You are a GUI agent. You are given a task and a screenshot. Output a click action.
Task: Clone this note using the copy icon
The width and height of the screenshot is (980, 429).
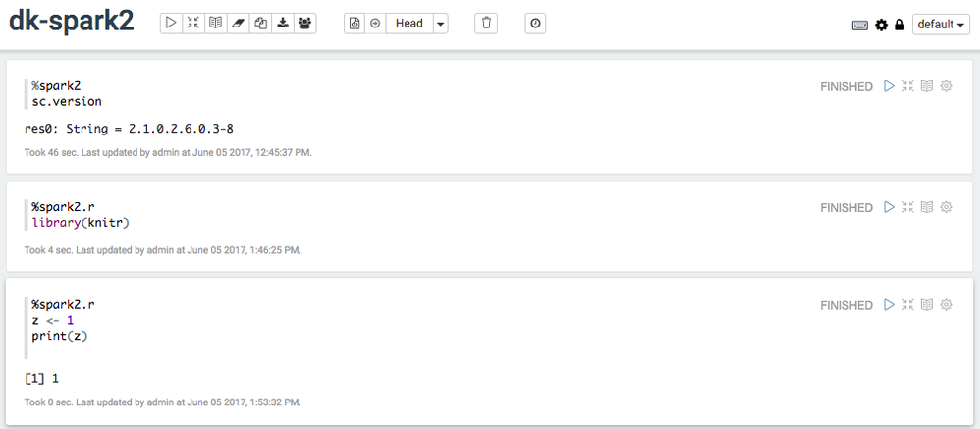260,23
